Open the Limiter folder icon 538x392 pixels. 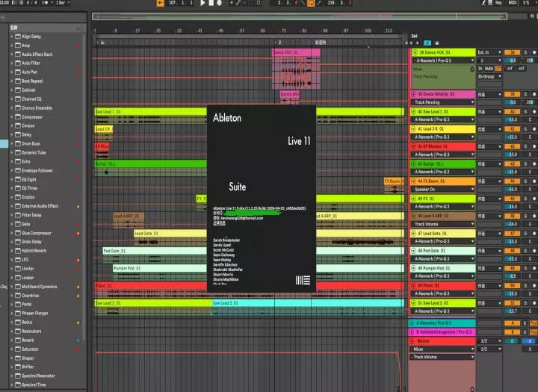[x=18, y=269]
